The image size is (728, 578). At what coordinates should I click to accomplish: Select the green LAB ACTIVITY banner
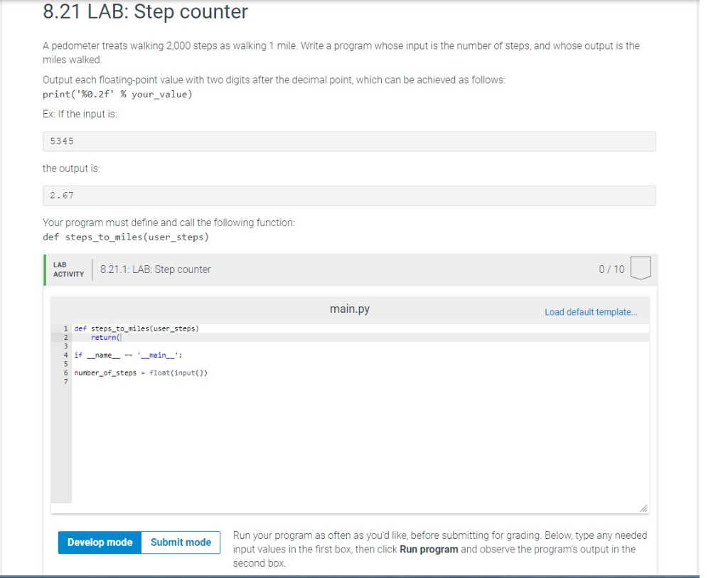pyautogui.click(x=68, y=269)
